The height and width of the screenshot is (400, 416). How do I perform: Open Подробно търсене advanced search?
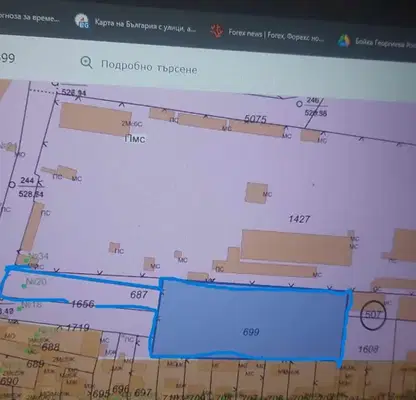(x=149, y=67)
